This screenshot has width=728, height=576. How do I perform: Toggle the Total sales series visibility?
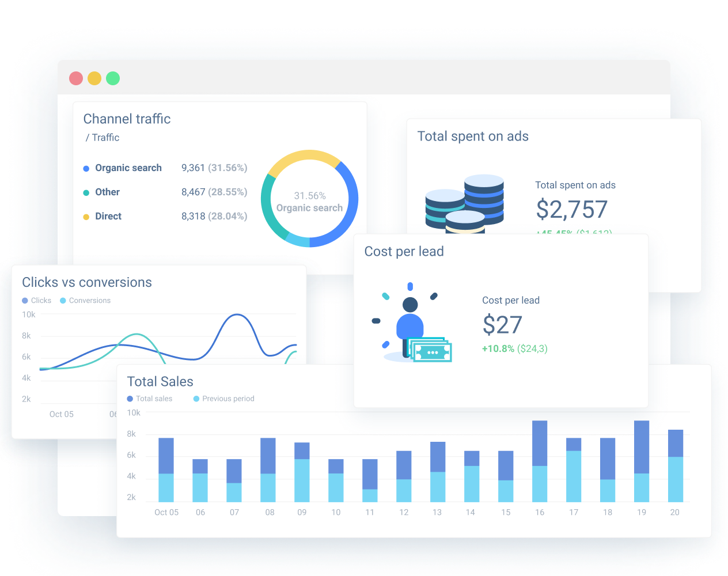(x=131, y=399)
